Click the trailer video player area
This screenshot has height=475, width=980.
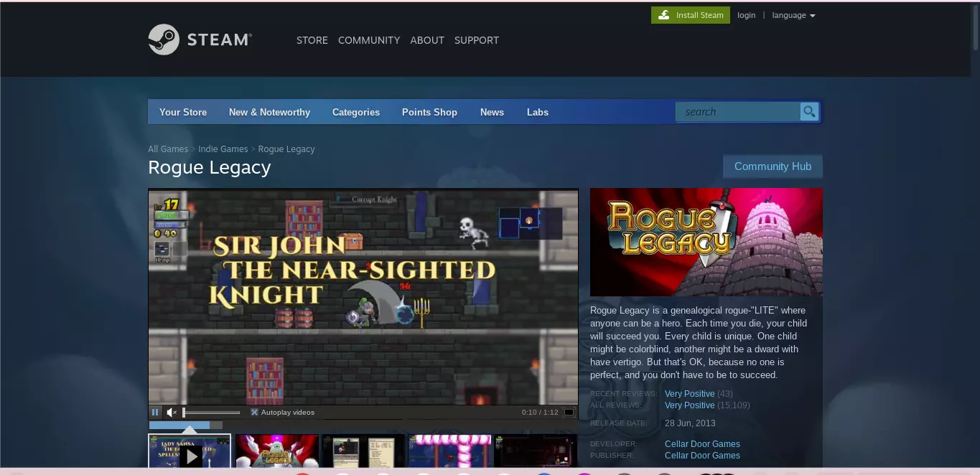coord(363,297)
